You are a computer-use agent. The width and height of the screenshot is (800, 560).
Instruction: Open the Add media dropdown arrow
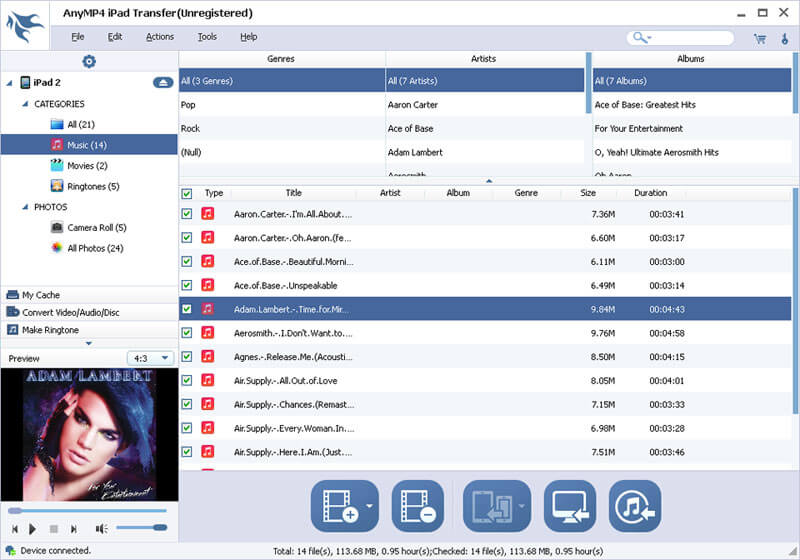(370, 506)
